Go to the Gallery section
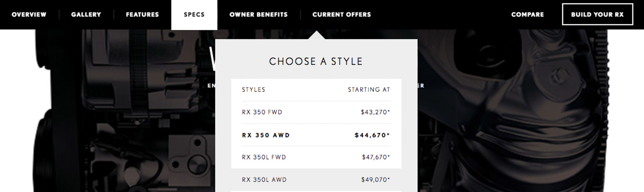Image resolution: width=644 pixels, height=192 pixels. pos(86,15)
